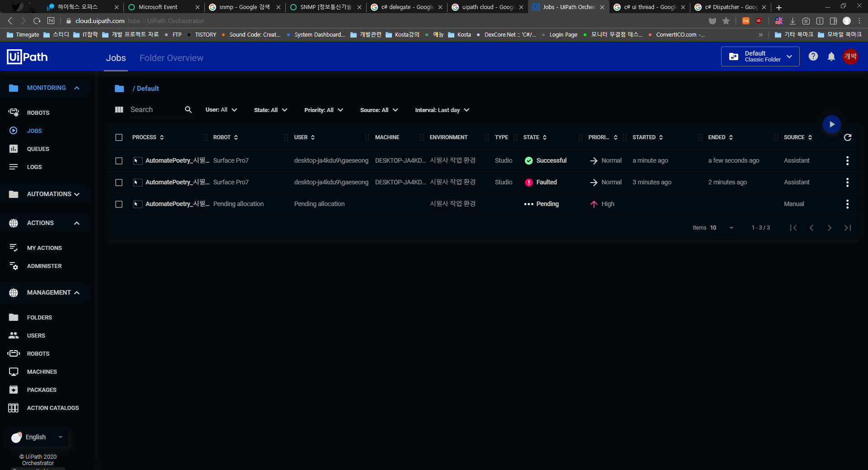
Task: Open the User: All filter
Action: pos(221,110)
